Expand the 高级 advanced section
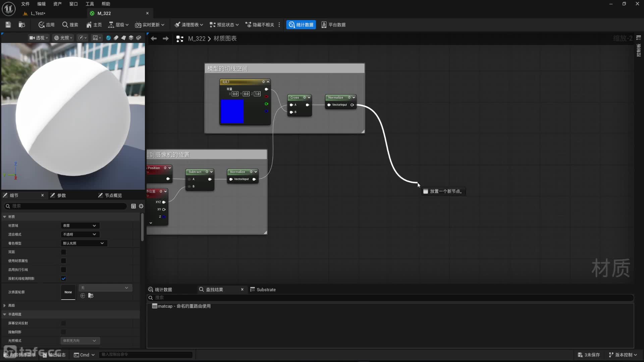The image size is (644, 362). click(x=4, y=305)
